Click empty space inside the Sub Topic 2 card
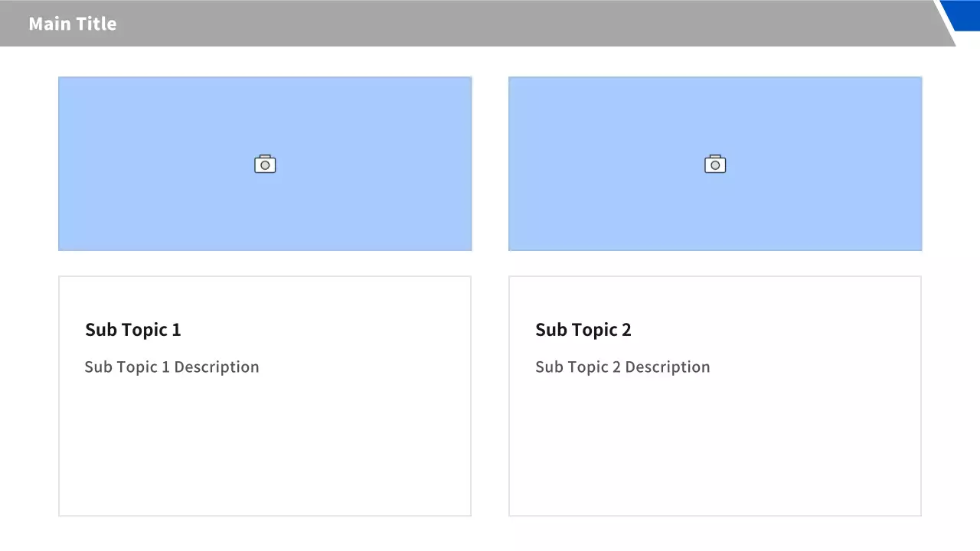 tap(715, 452)
